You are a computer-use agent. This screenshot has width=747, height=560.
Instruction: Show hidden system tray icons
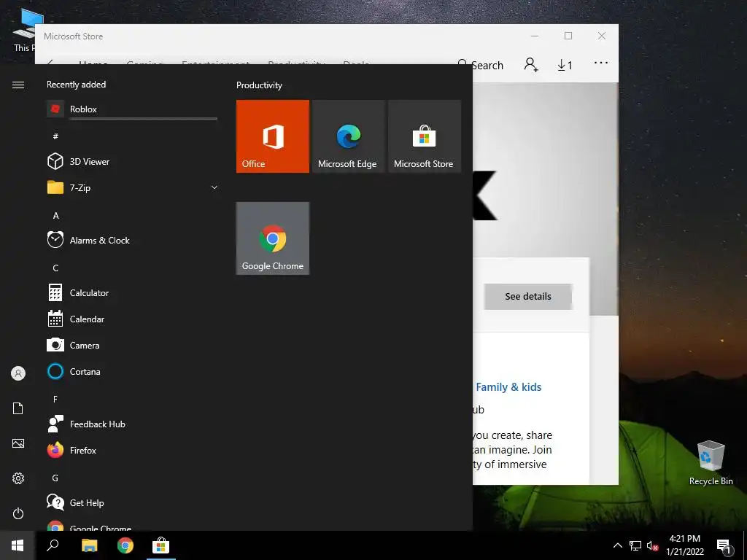[x=617, y=545]
